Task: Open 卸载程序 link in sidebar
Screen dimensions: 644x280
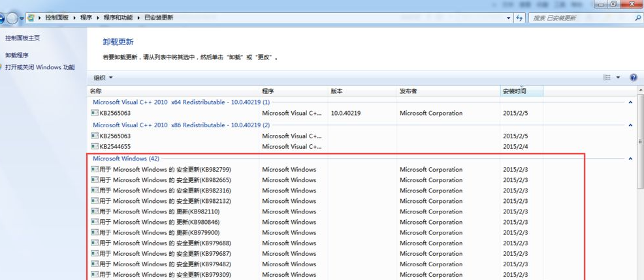Action: pyautogui.click(x=17, y=55)
